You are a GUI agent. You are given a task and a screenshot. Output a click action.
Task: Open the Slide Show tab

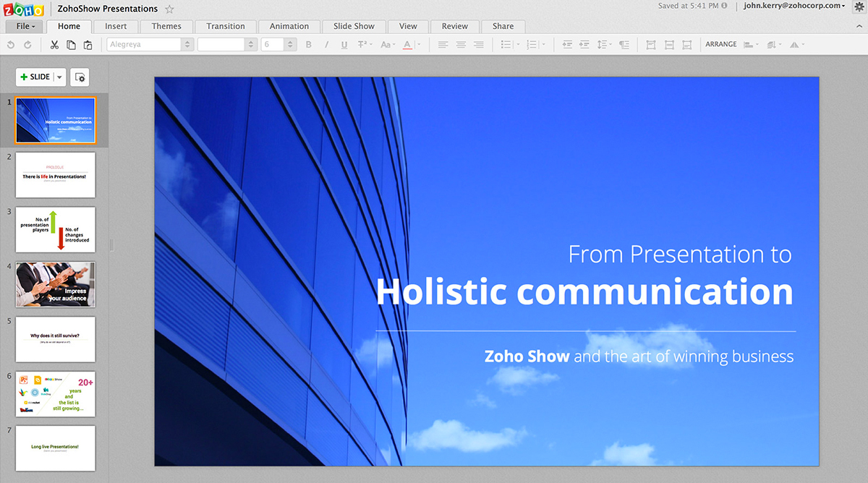click(354, 27)
